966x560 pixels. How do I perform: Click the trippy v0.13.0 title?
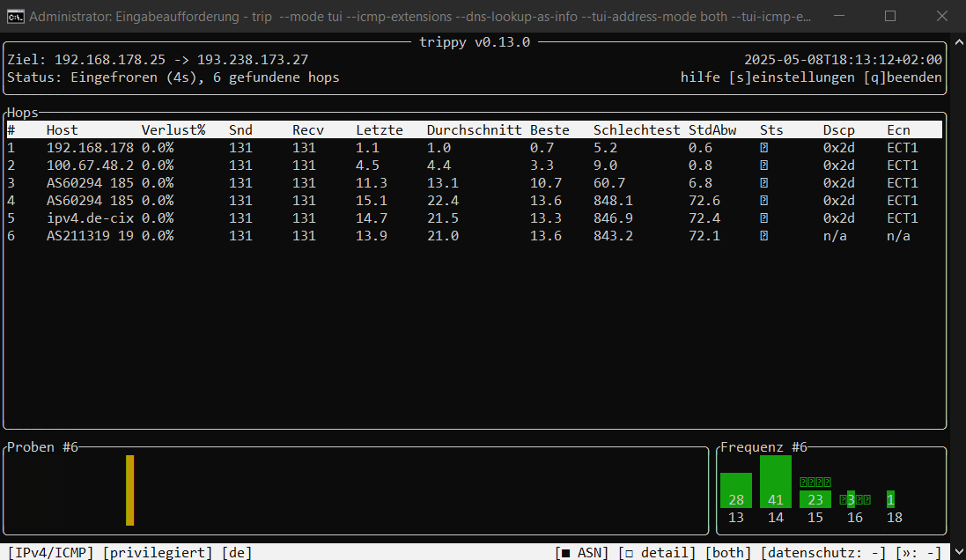click(x=475, y=42)
